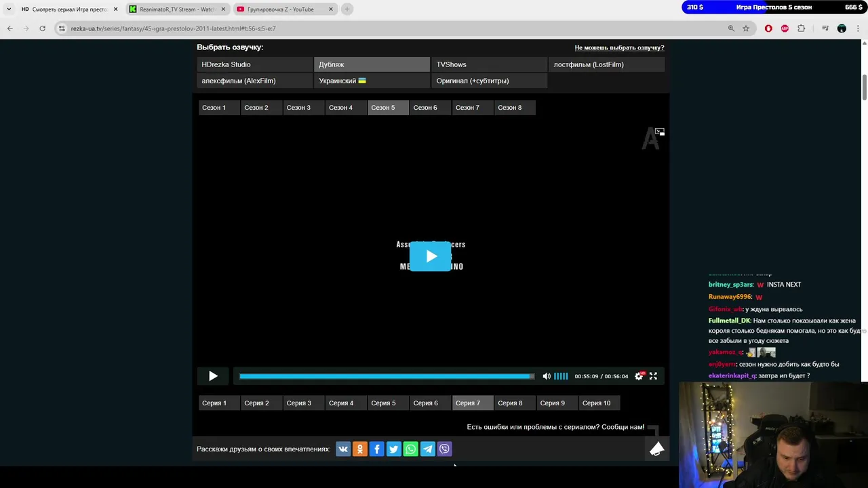The width and height of the screenshot is (868, 488).
Task: Share on Facebook
Action: click(377, 449)
